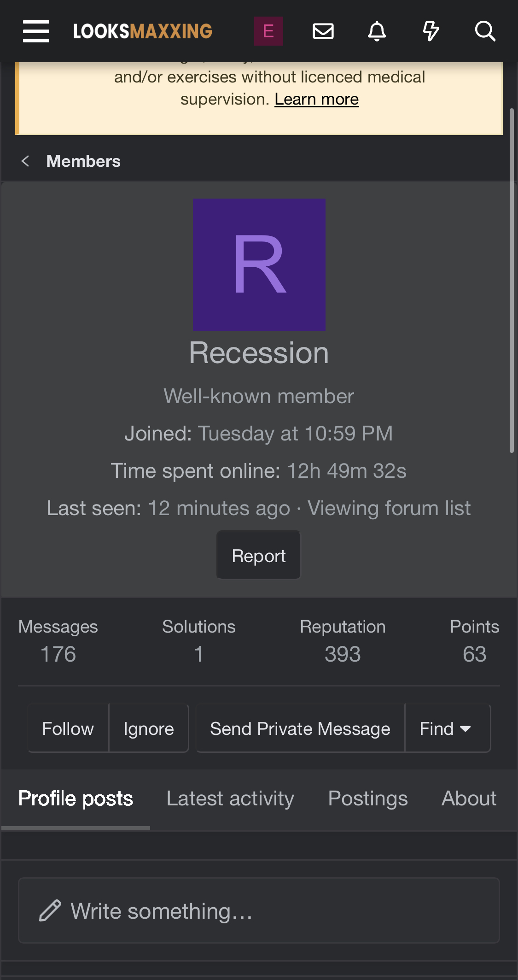Open the Postings tab
The image size is (518, 980).
pos(368,798)
